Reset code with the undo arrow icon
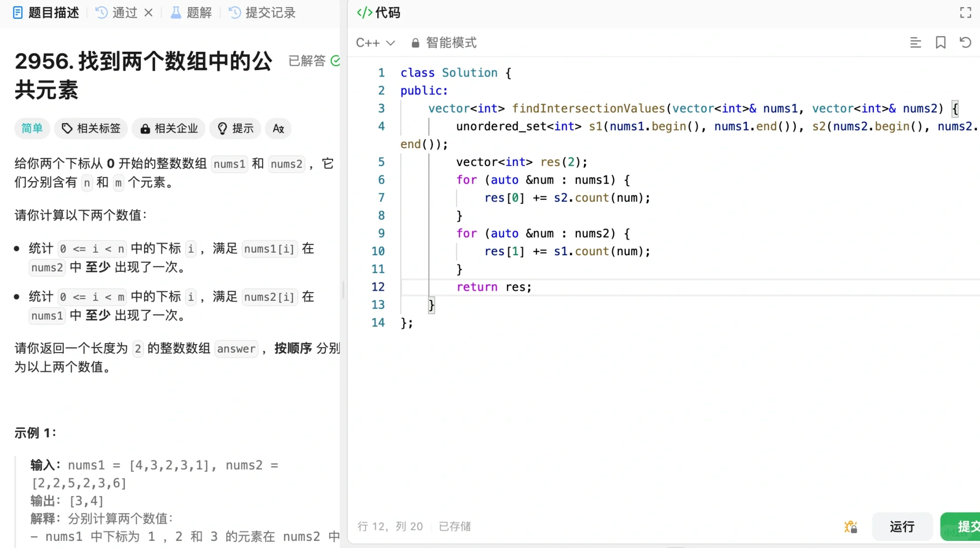Screen dimensions: 980x548 click(965, 43)
